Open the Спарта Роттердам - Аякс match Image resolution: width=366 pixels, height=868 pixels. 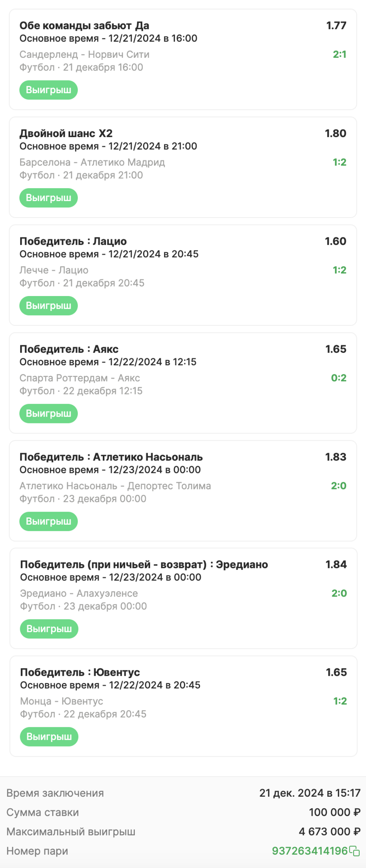coord(80,378)
